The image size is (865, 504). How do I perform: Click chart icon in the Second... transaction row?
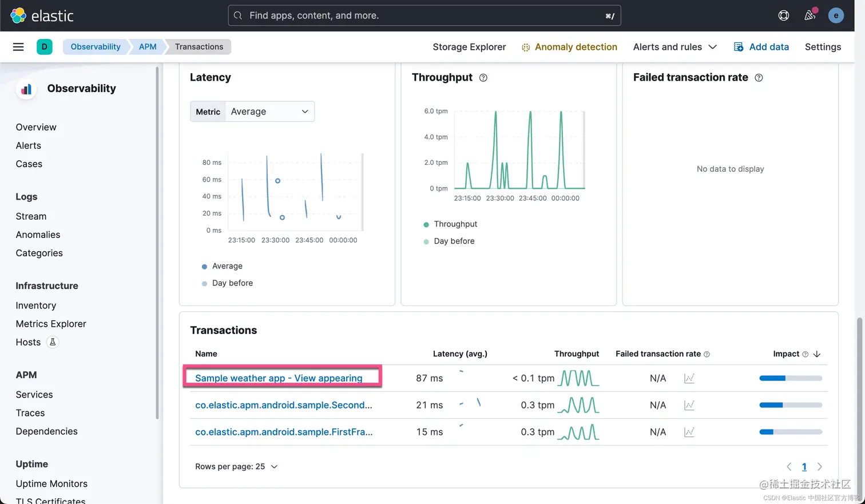(689, 405)
